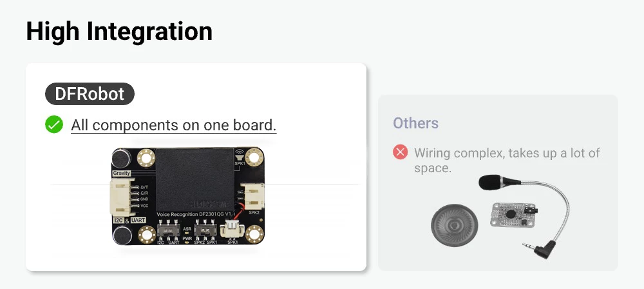Screen dimensions: 644x289
Task: Click the "Others" heading
Action: 415,123
